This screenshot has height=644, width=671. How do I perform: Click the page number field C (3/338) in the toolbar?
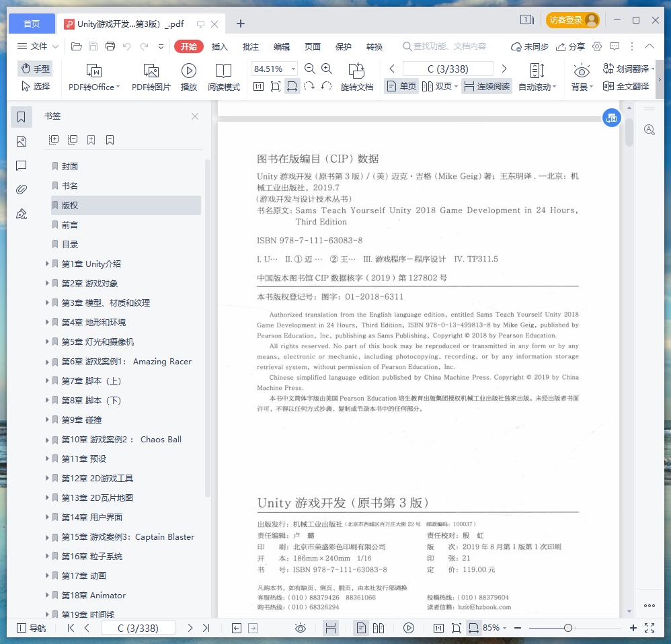[x=448, y=69]
